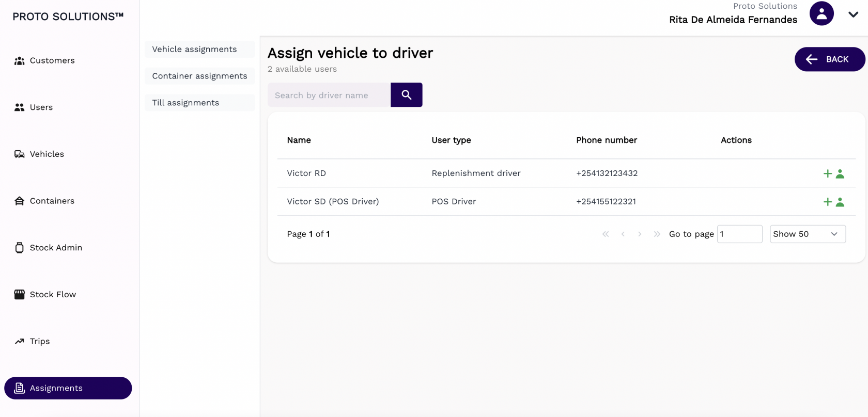Open the user profile avatar icon
Viewport: 868px width, 417px height.
pyautogui.click(x=822, y=13)
